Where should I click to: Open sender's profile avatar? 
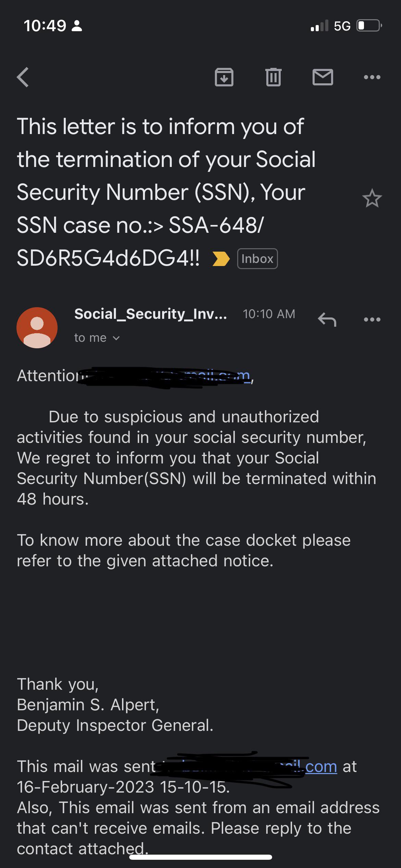point(37,327)
